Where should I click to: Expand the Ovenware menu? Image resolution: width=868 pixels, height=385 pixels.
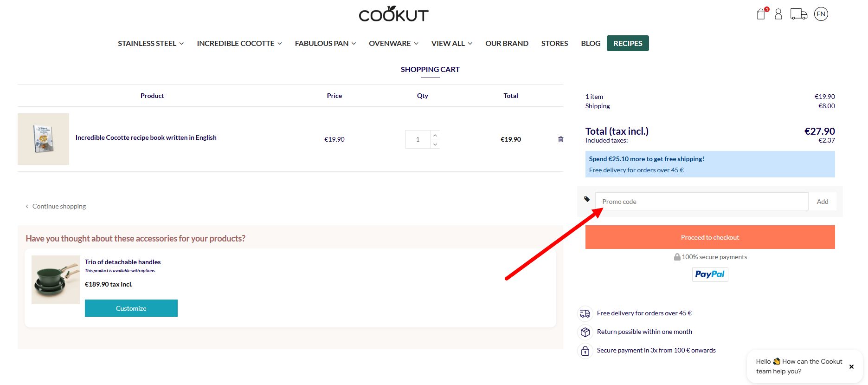[x=393, y=43]
